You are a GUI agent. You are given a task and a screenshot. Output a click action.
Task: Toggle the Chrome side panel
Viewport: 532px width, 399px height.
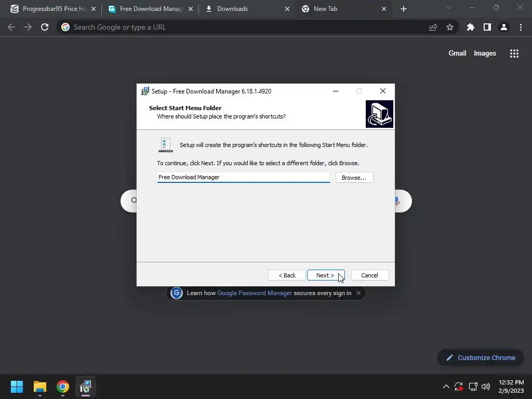[487, 27]
